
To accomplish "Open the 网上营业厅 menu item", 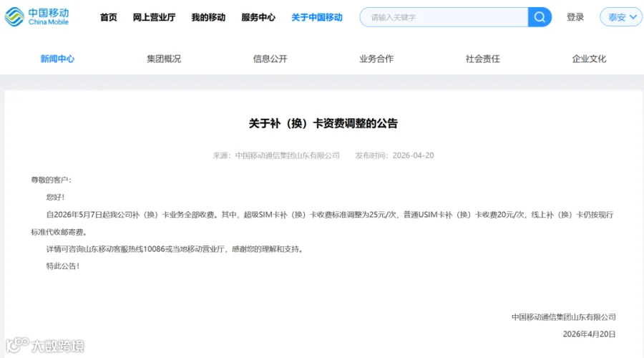I will click(154, 17).
